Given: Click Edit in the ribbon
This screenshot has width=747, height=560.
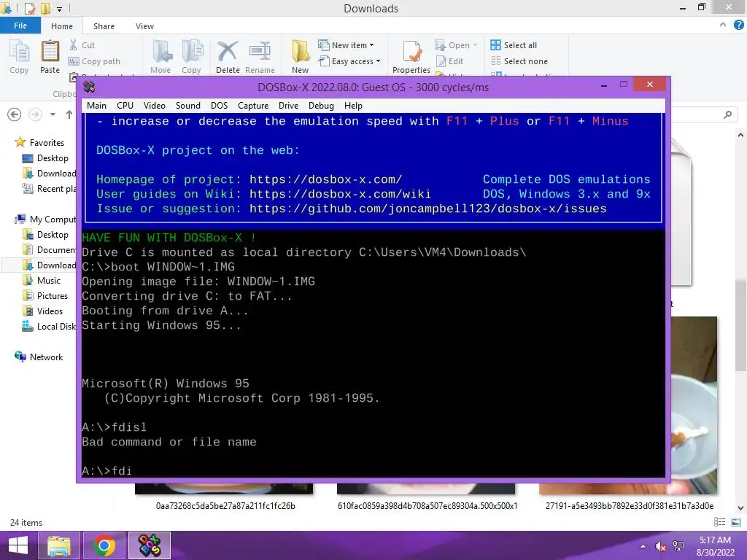Looking at the screenshot, I should coord(449,61).
